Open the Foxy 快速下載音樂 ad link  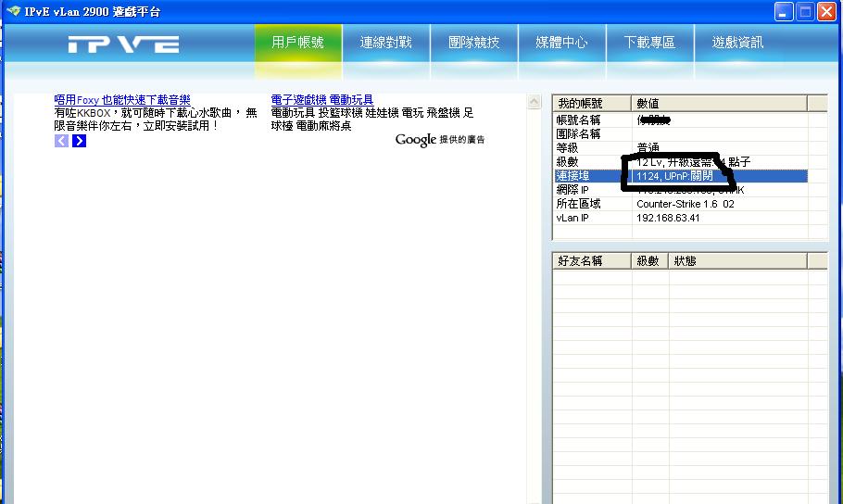click(x=122, y=100)
